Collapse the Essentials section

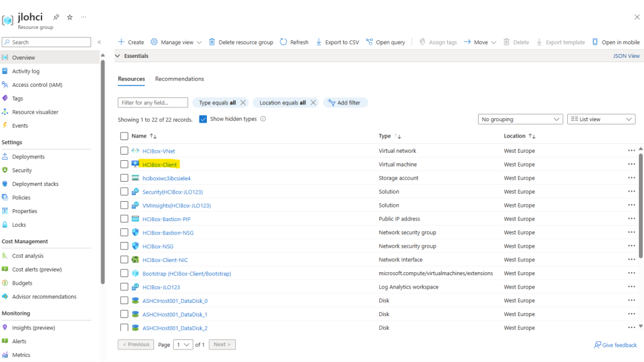(118, 56)
